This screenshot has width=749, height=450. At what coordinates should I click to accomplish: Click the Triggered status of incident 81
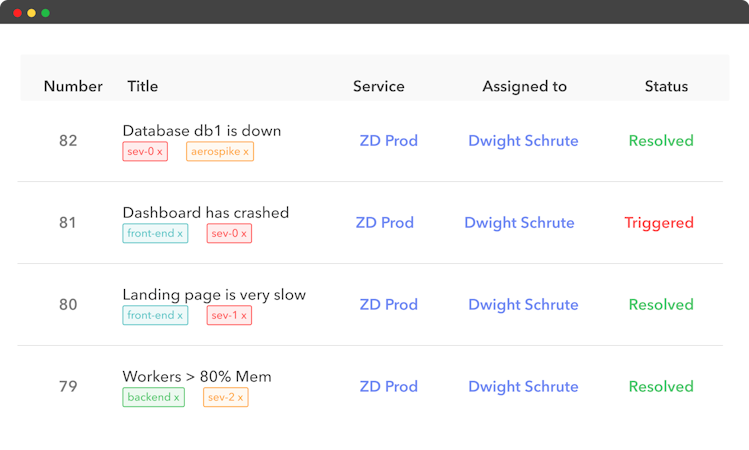659,223
